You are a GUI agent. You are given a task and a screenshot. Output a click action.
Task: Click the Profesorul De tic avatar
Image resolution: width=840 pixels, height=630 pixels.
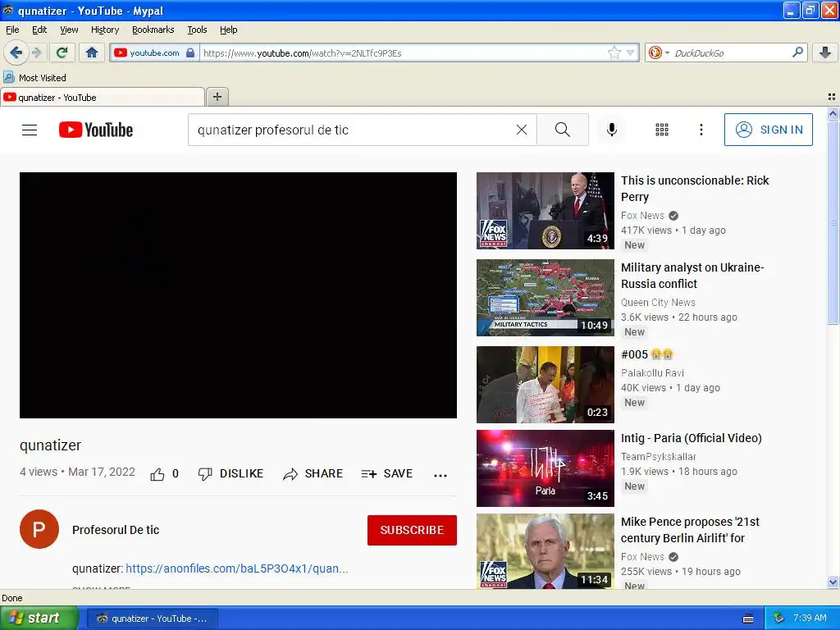pyautogui.click(x=39, y=529)
